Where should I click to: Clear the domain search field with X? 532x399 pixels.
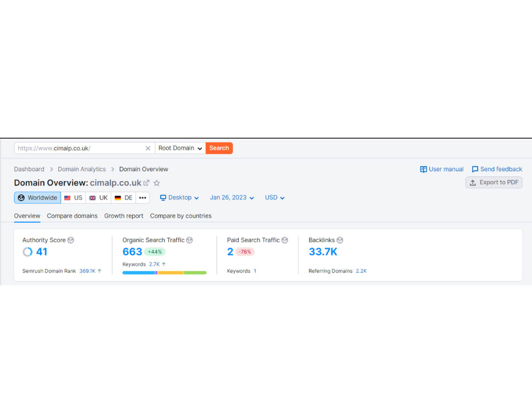(148, 148)
